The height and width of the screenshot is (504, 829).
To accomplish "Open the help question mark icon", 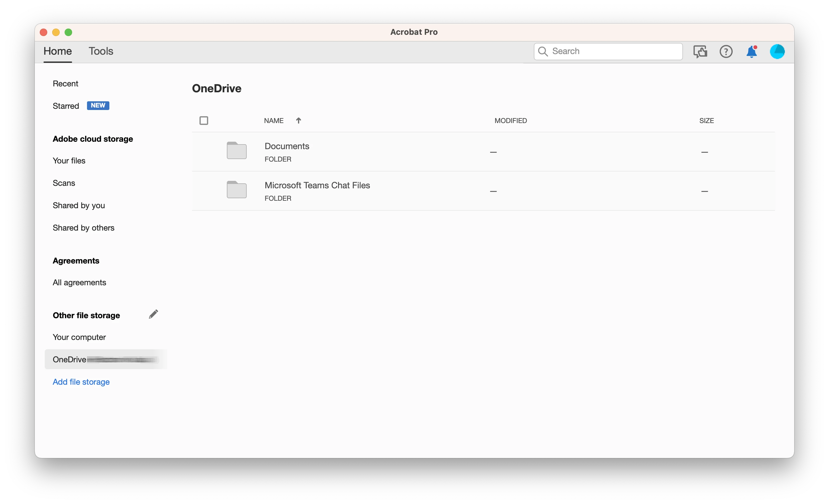I will click(x=726, y=52).
